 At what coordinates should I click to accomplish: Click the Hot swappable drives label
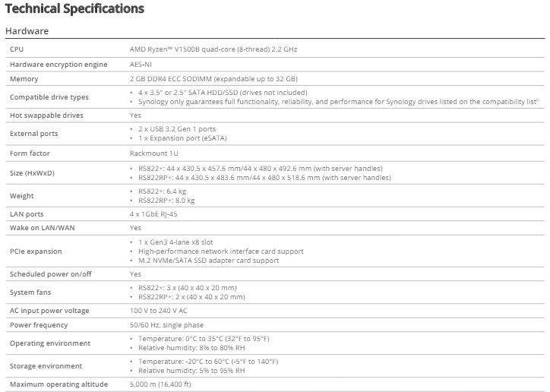coord(46,115)
